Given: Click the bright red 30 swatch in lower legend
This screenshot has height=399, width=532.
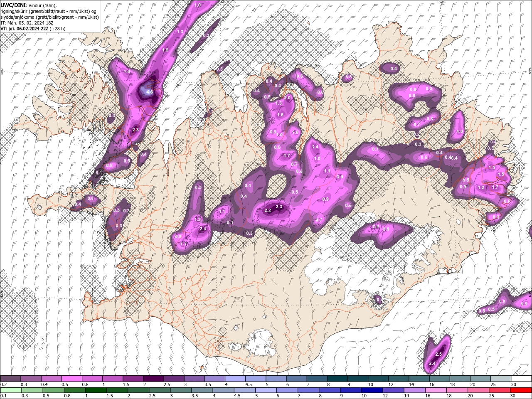Looking at the screenshot, I should [521, 390].
